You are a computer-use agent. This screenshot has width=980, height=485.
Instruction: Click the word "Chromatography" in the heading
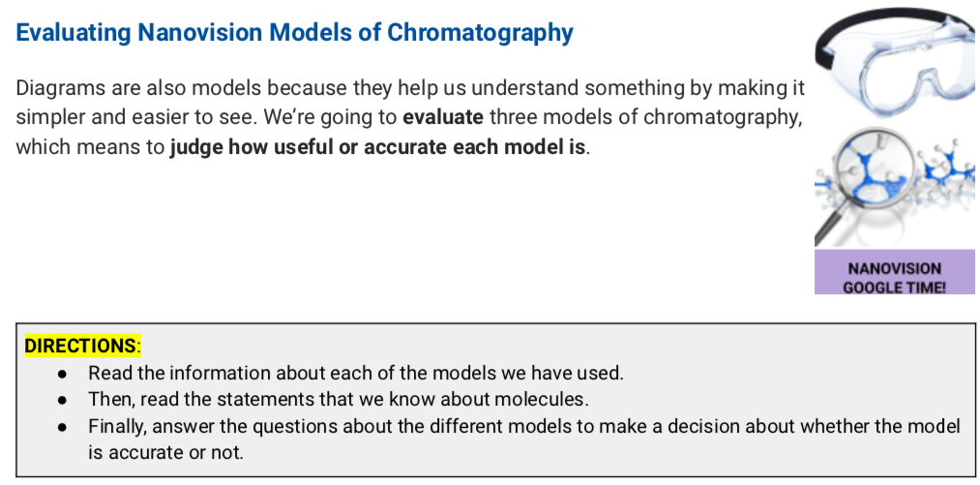click(480, 33)
